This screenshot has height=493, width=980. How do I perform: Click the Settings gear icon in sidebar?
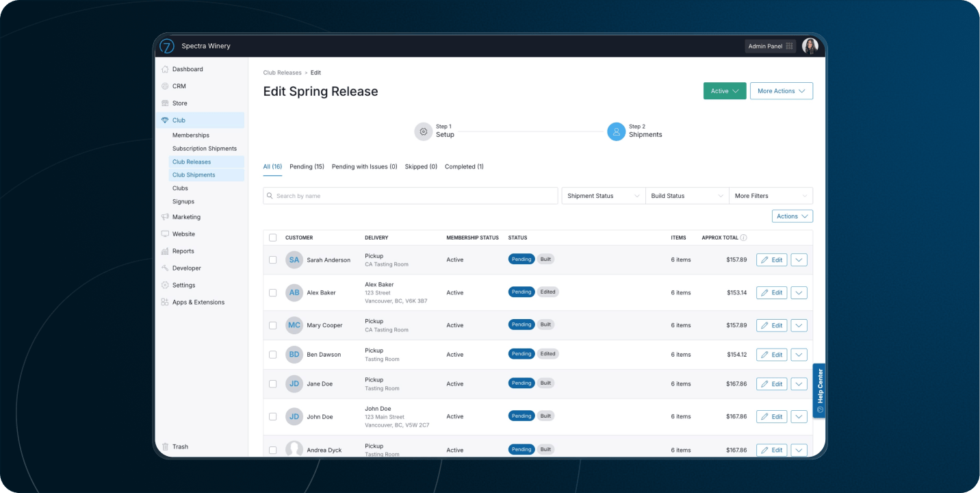click(165, 286)
